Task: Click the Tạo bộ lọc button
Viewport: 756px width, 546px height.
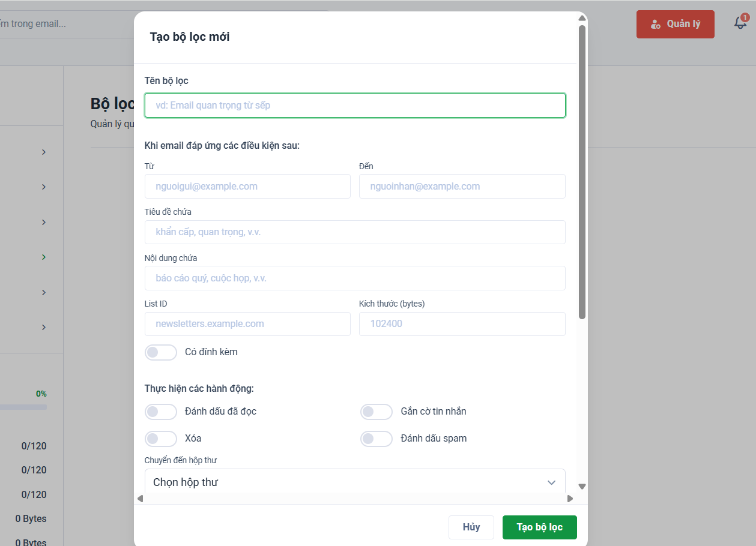Action: point(540,527)
